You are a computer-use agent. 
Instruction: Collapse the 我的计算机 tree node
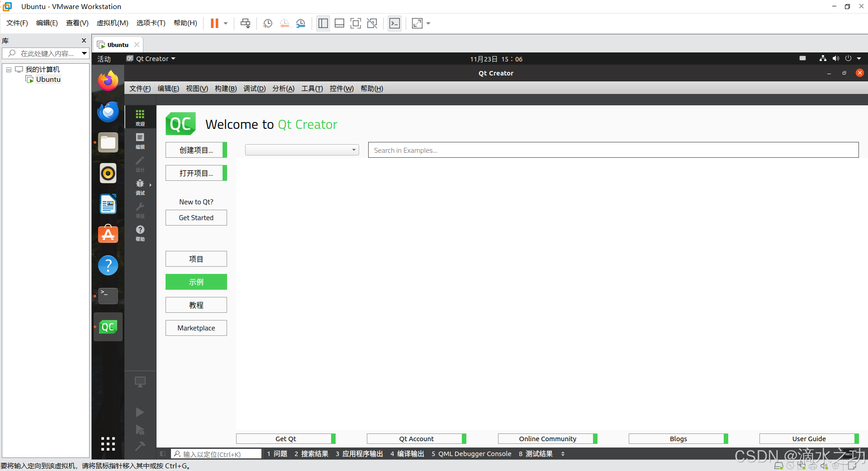click(9, 70)
